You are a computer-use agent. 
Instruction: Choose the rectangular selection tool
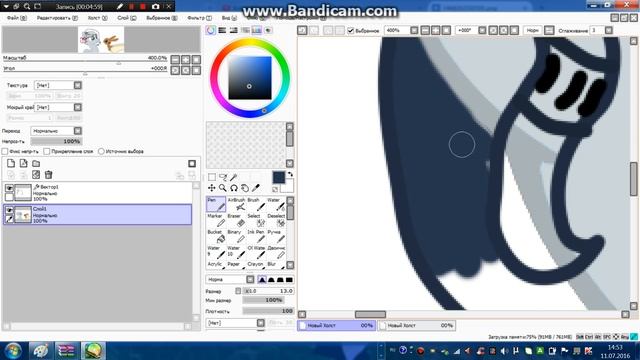coord(212,177)
